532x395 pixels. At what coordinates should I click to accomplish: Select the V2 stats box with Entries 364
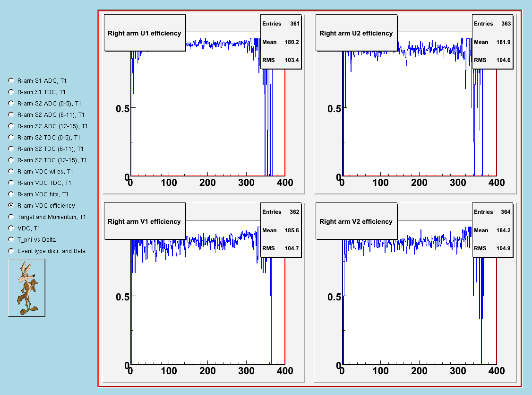492,230
